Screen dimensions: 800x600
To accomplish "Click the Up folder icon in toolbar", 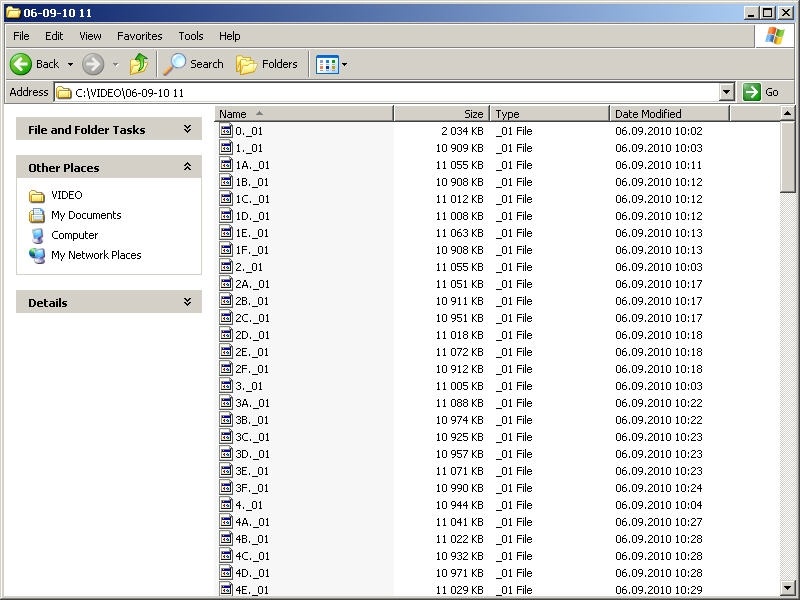I will 139,64.
